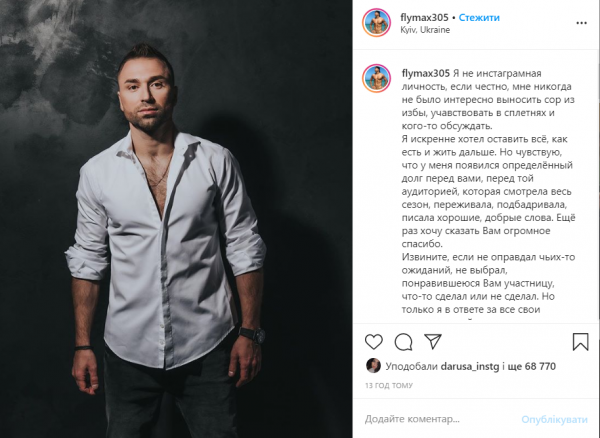Open the three-dot more options menu
This screenshot has width=600, height=438.
tap(581, 23)
